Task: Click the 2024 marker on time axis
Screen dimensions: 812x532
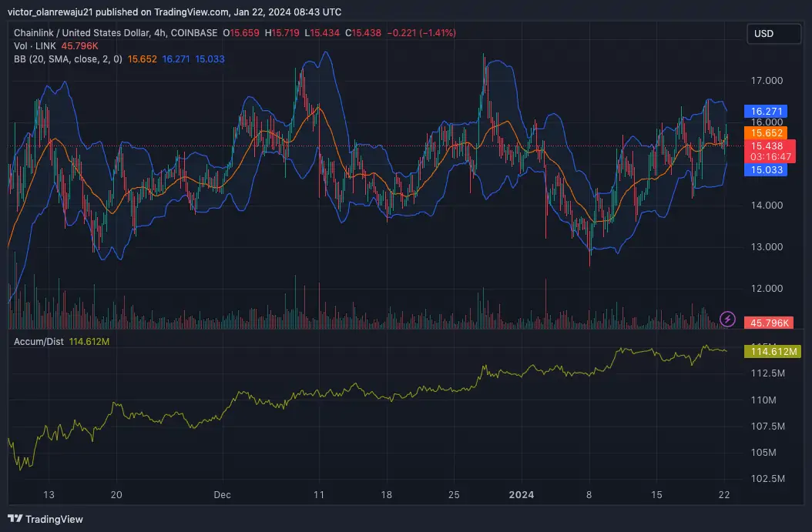Action: 521,495
